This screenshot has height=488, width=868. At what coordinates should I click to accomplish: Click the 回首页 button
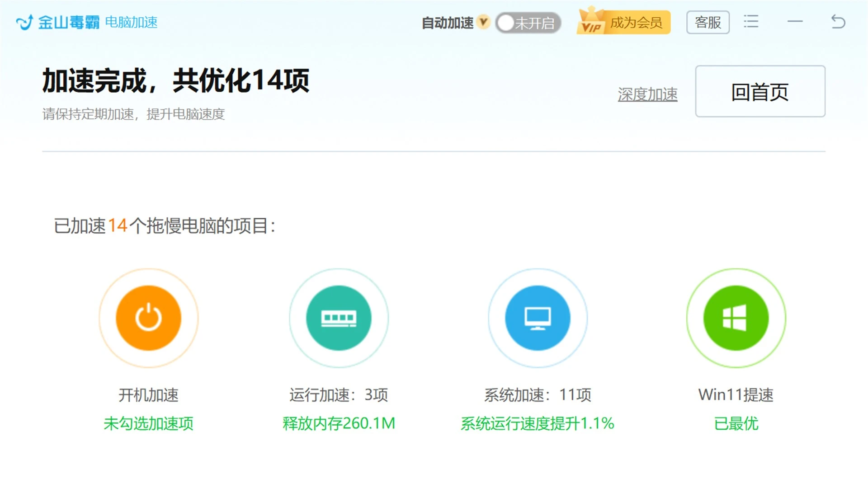coord(760,92)
